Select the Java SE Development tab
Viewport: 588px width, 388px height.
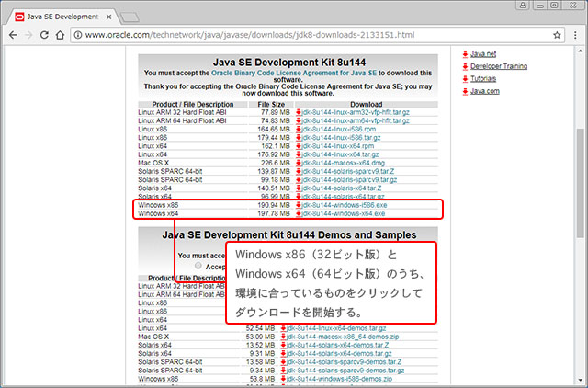pos(62,17)
